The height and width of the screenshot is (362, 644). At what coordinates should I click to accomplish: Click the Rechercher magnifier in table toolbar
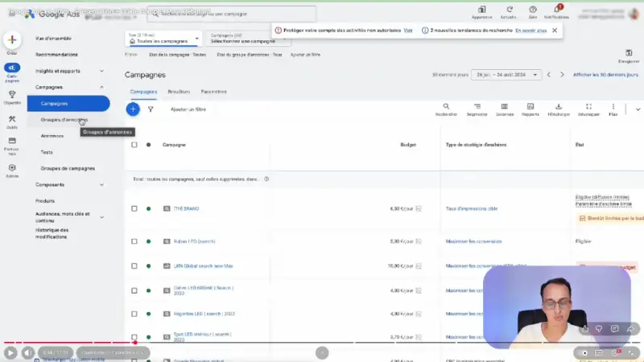[x=446, y=106]
